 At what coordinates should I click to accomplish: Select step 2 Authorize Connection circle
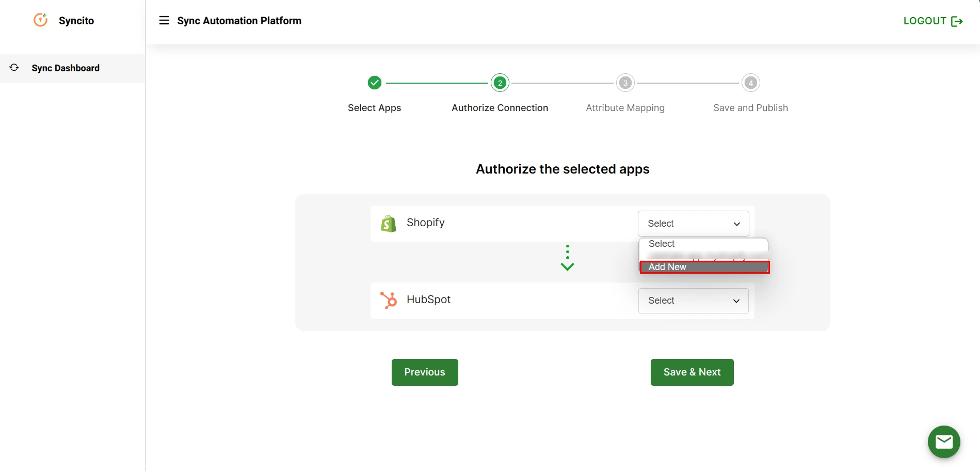500,82
